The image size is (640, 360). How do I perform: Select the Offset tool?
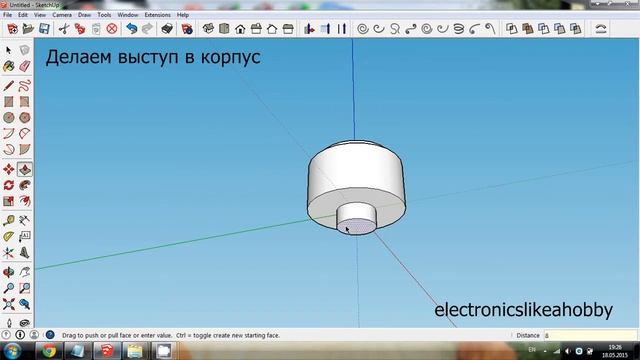click(x=24, y=201)
